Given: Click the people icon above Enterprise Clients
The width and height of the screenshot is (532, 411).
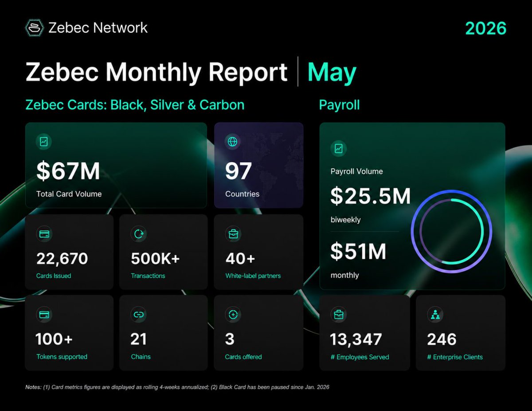Looking at the screenshot, I should (x=434, y=315).
